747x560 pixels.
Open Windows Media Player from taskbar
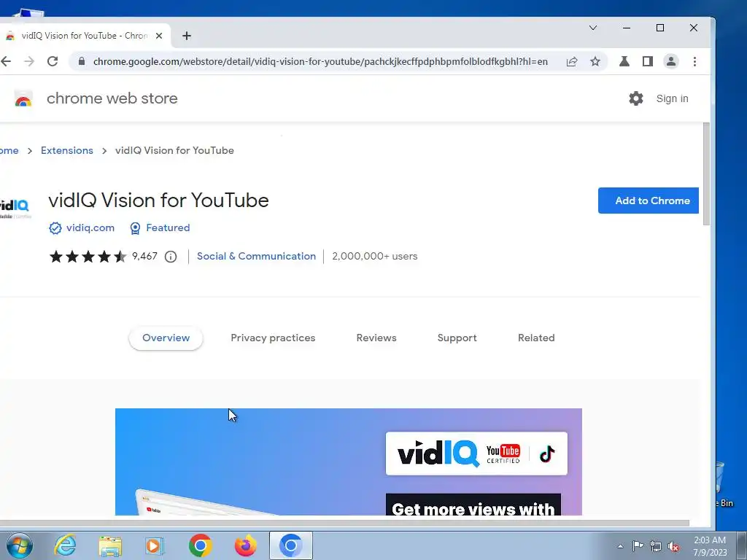(x=155, y=545)
